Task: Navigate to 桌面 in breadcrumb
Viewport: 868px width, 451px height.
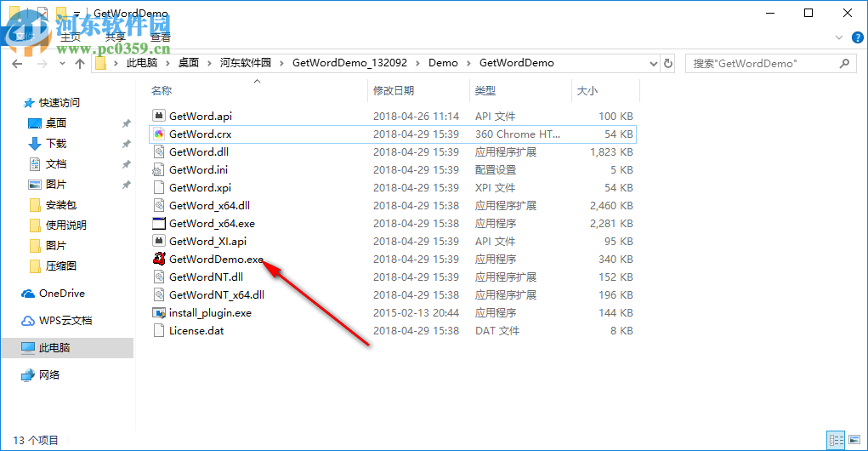Action: (189, 63)
